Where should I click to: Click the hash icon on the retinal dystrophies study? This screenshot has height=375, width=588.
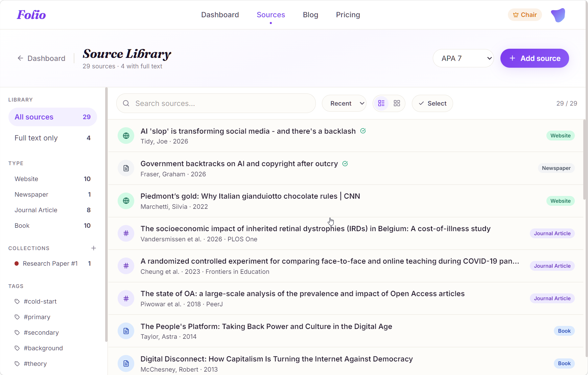tap(126, 233)
